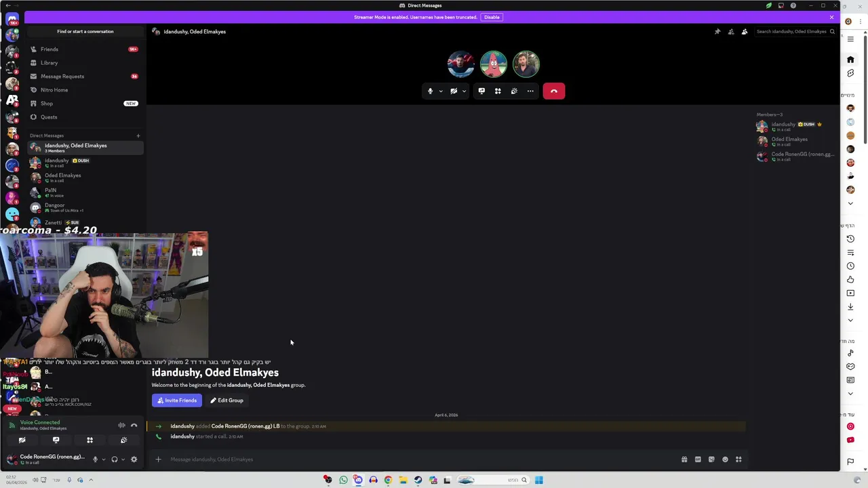Open Library

85,62
